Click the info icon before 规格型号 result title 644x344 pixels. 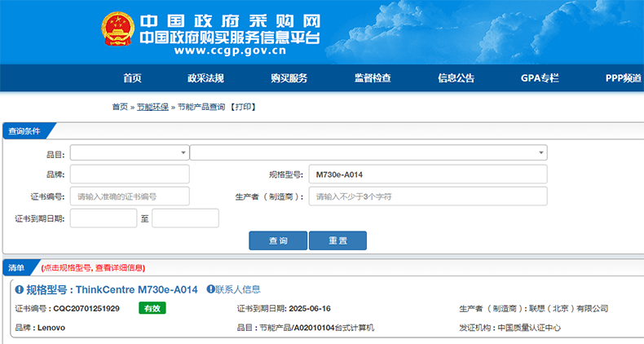coord(19,289)
